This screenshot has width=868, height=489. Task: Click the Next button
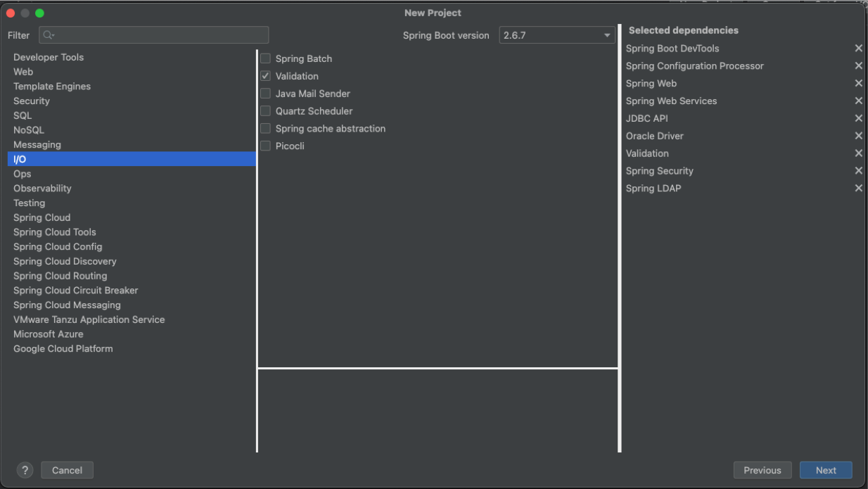pos(826,470)
